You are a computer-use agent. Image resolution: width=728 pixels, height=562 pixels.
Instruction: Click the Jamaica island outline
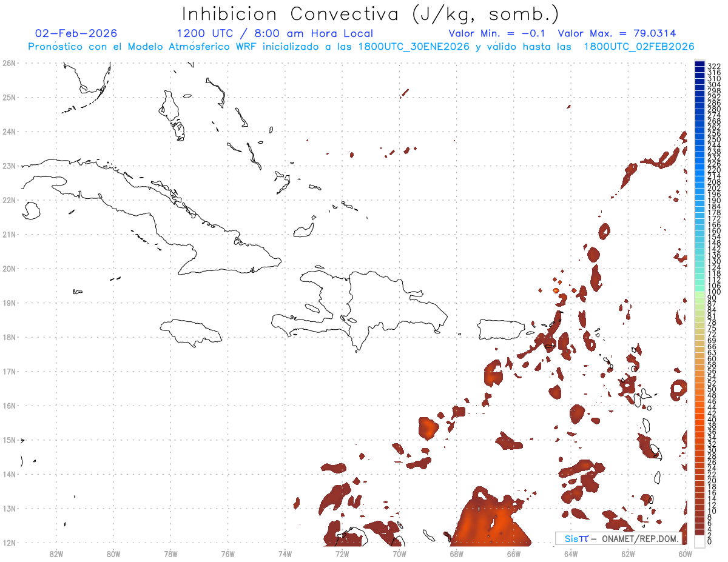(191, 333)
